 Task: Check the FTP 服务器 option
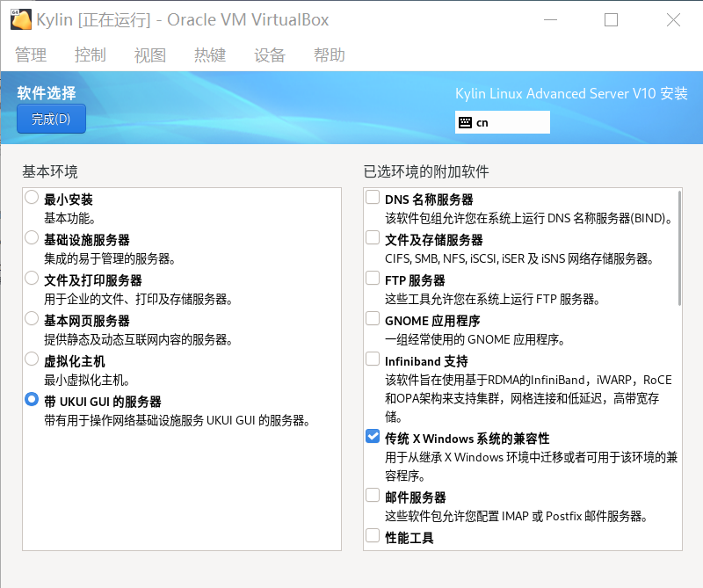371,279
